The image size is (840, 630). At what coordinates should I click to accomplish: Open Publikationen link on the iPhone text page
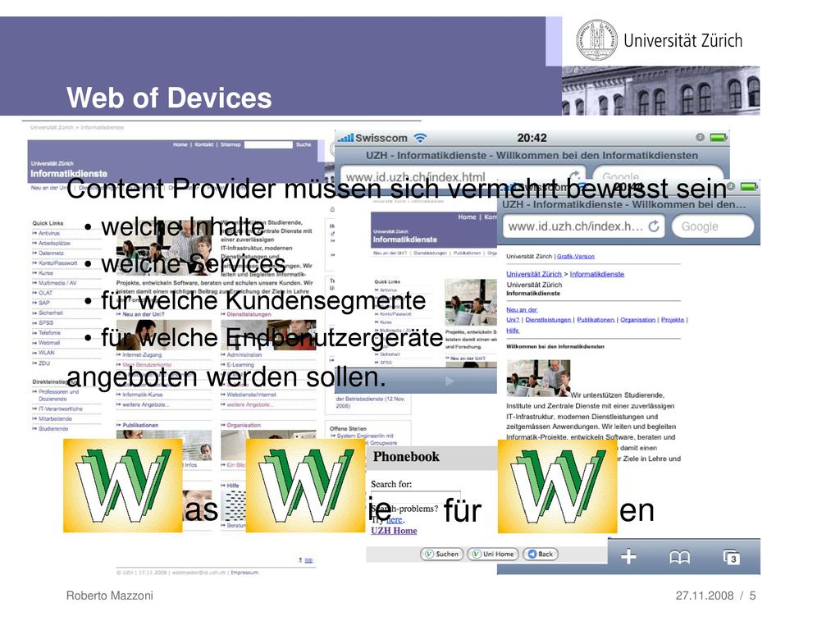click(x=596, y=320)
